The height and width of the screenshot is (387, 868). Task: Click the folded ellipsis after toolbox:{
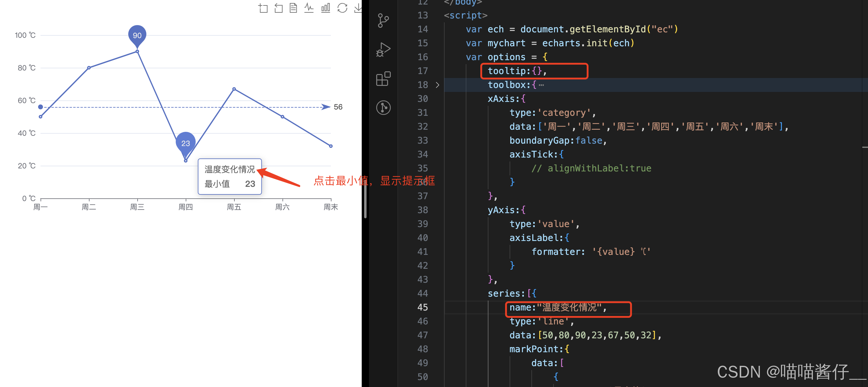[541, 85]
